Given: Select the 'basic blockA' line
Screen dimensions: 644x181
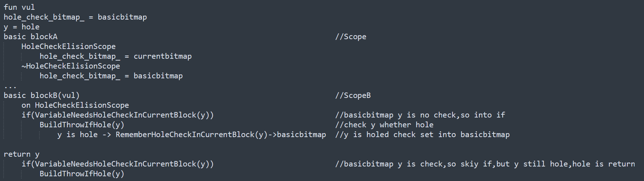Looking at the screenshot, I should pos(30,37).
